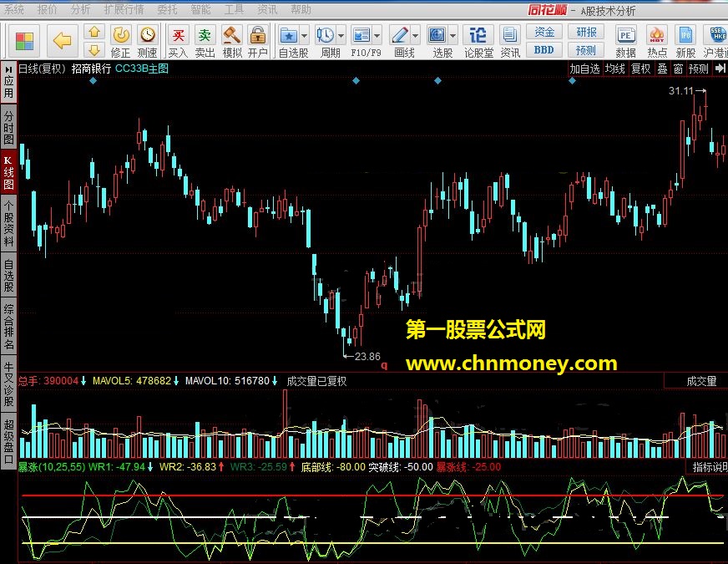728x564 pixels.
Task: Open the 个股资料 sidebar tab
Action: (8, 223)
